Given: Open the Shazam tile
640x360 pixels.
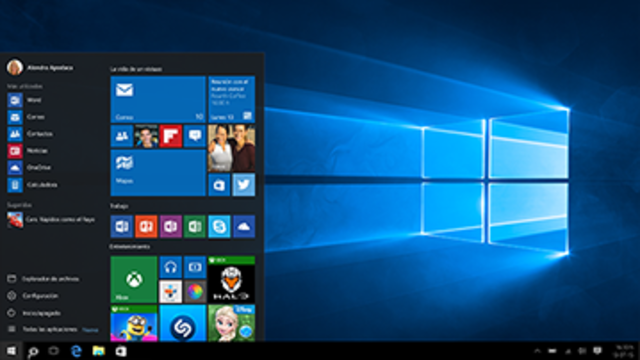Looking at the screenshot, I should coord(182,323).
